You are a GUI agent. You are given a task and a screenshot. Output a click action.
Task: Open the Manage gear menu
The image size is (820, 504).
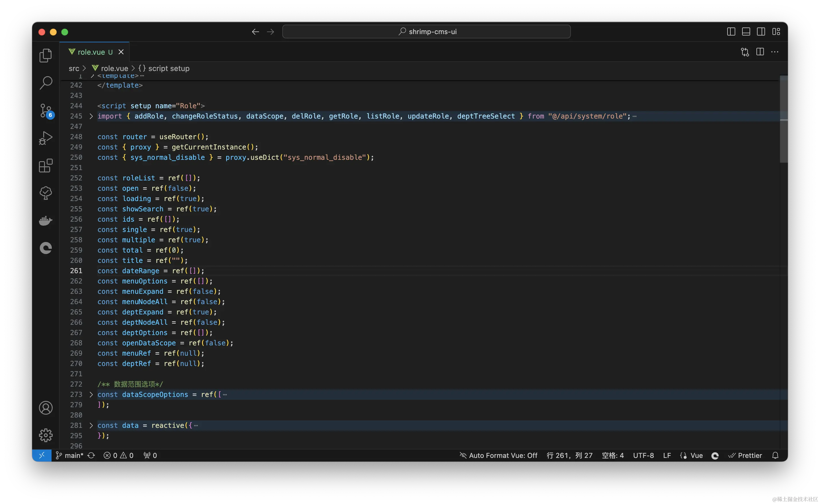[x=46, y=435]
